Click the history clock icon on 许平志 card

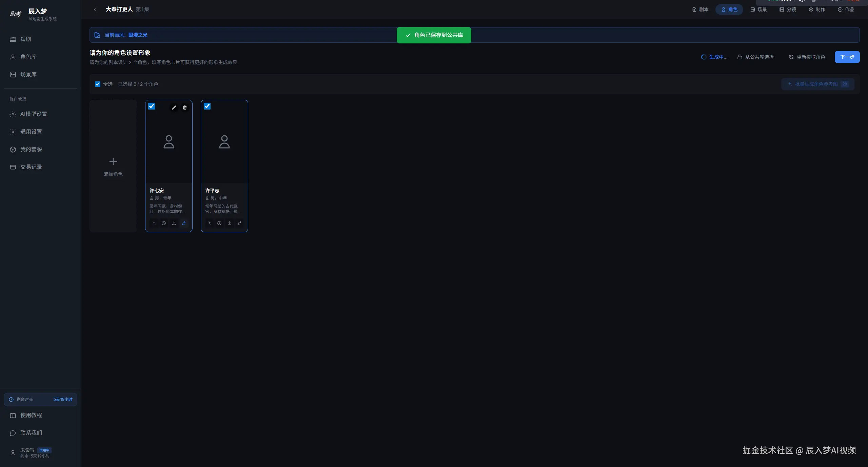coord(219,223)
